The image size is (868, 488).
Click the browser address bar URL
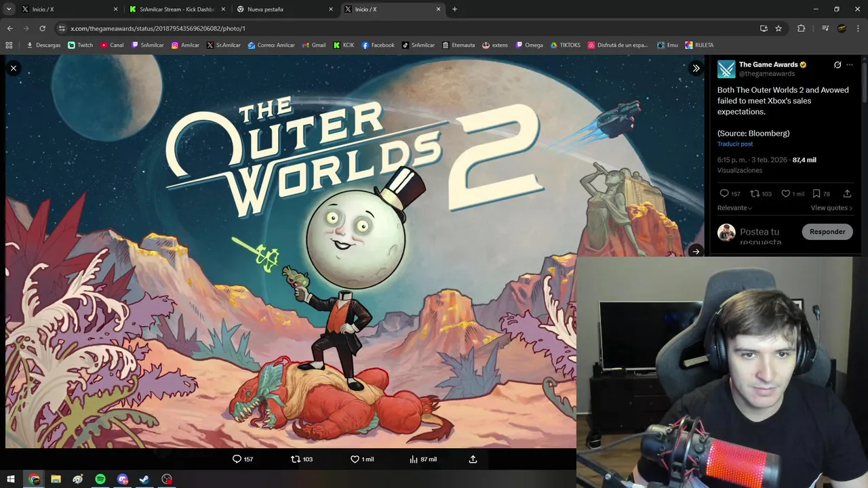click(x=158, y=28)
